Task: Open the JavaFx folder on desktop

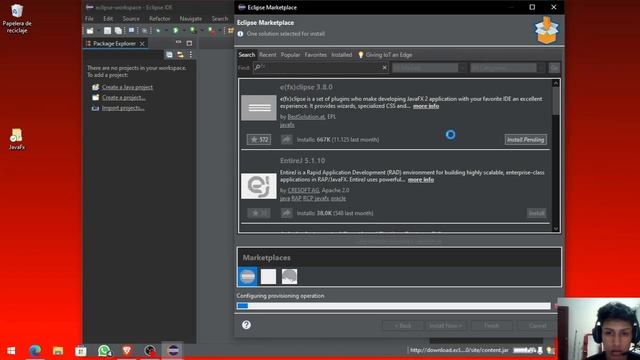Action: [x=16, y=140]
